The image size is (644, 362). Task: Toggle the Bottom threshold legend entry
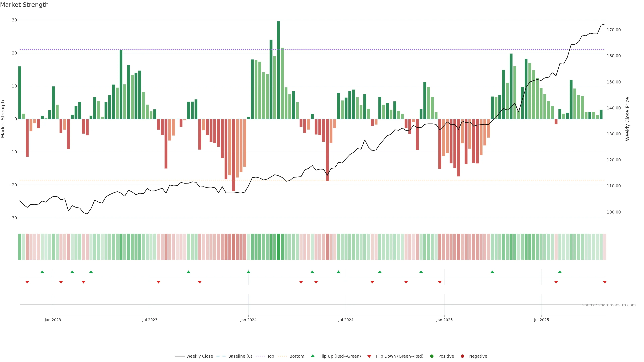(297, 356)
